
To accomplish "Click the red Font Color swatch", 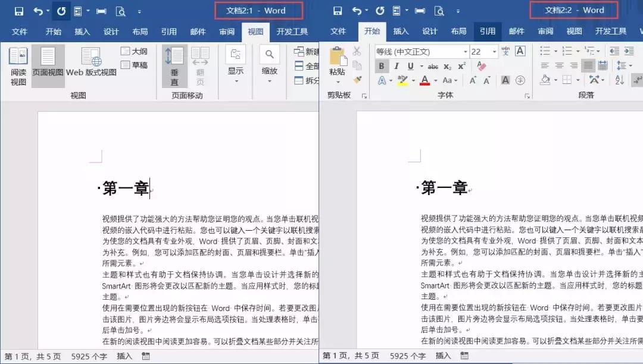I will point(424,81).
